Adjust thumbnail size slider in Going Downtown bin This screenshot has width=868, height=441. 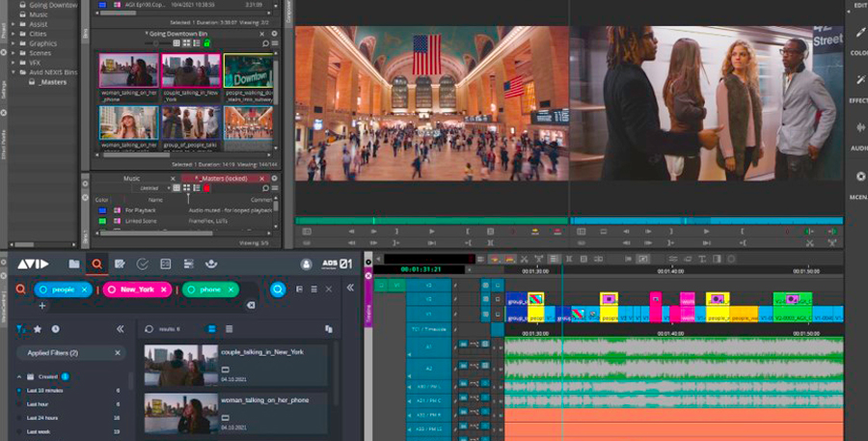tap(156, 42)
